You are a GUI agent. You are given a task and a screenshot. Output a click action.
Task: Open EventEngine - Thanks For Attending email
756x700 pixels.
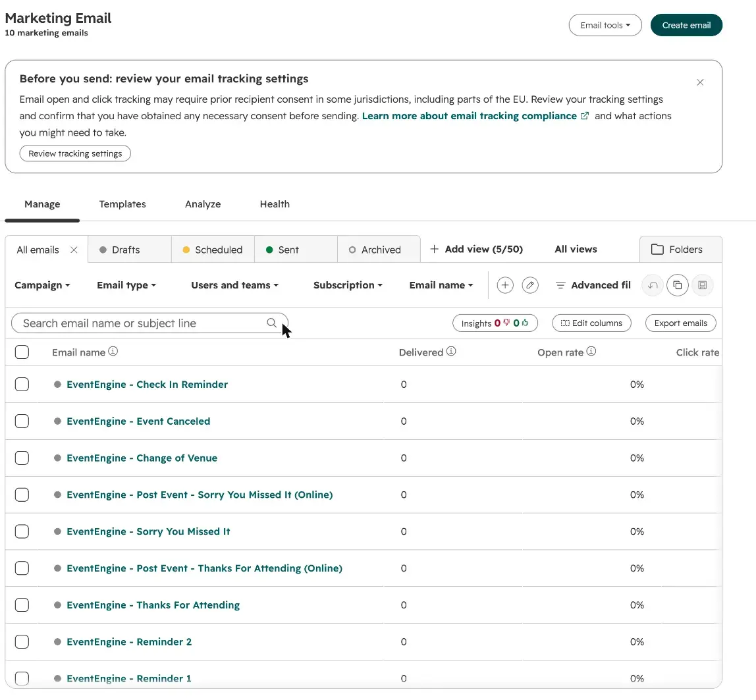pyautogui.click(x=153, y=605)
